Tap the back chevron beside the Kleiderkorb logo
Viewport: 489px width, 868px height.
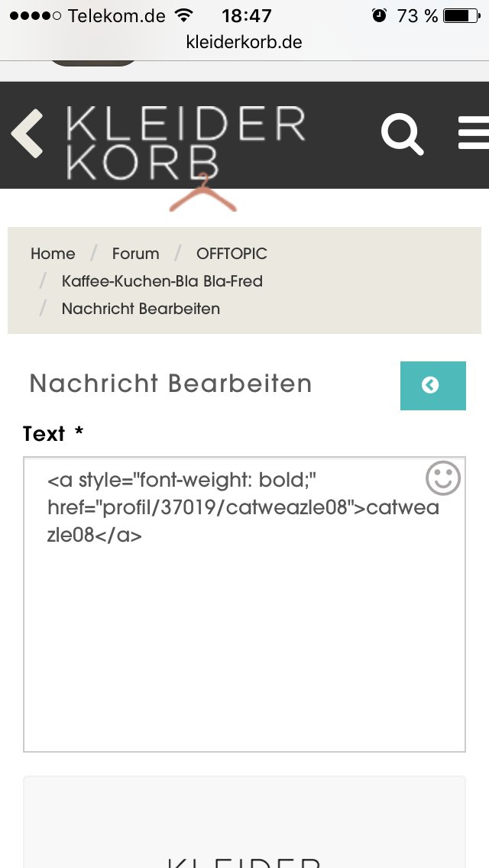point(28,134)
